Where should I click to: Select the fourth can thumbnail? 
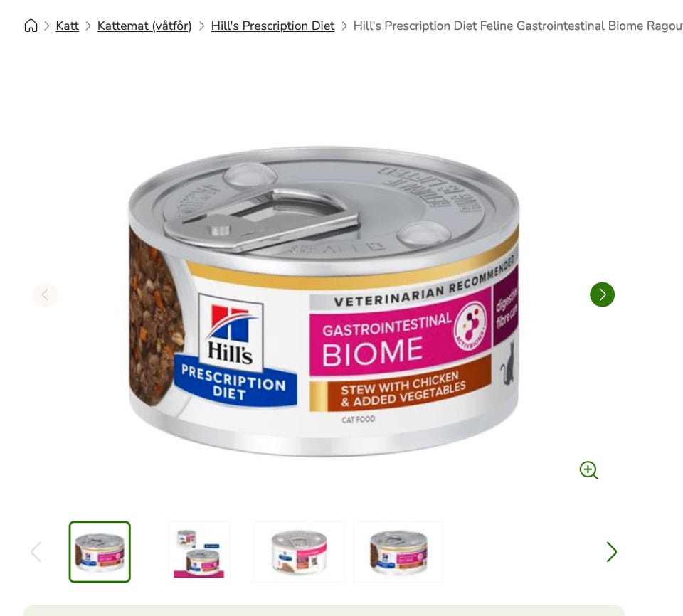coord(398,551)
